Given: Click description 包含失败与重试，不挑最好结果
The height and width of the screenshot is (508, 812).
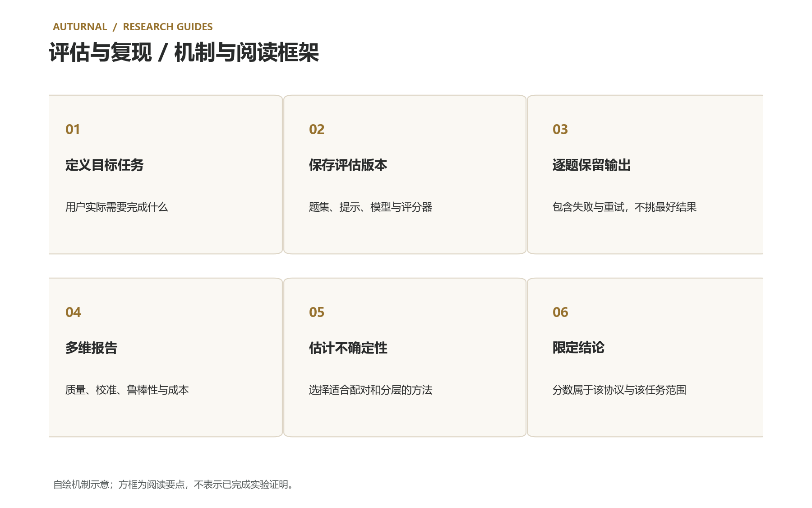Looking at the screenshot, I should pos(624,207).
